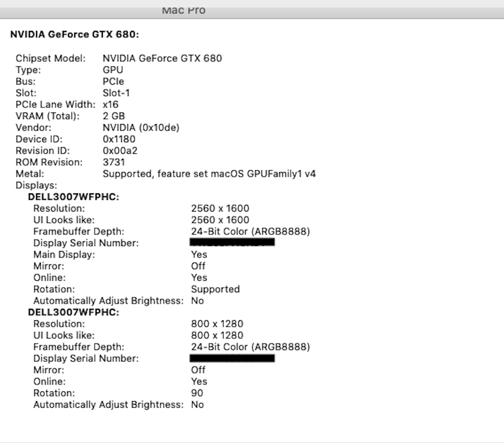Click the Bus value PCIe
This screenshot has height=443, width=504.
pos(113,81)
